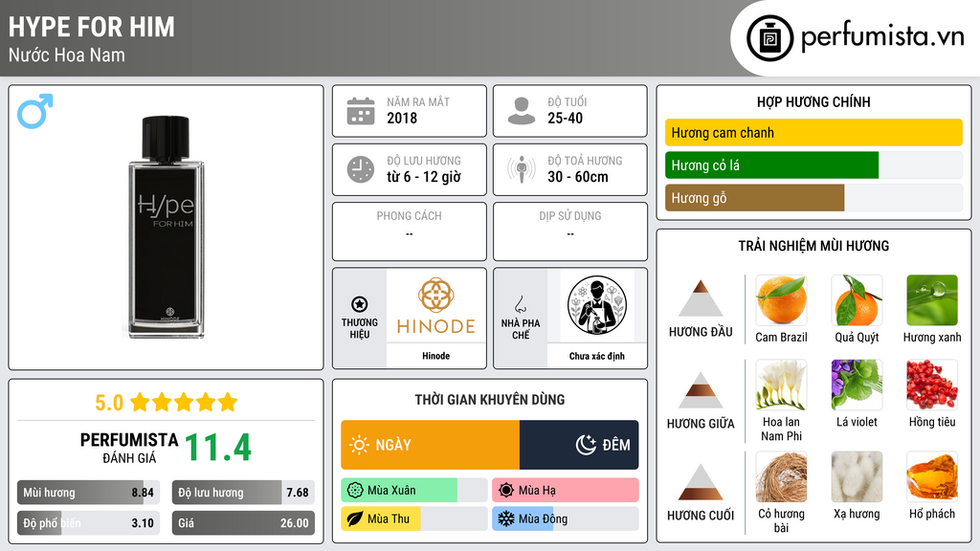Viewport: 980px width, 551px height.
Task: Click the Phong cách card
Action: point(410,231)
